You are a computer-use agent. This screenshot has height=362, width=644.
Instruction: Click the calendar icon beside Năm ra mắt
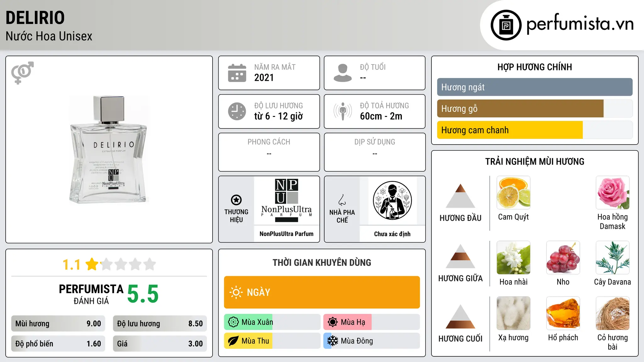pos(237,73)
